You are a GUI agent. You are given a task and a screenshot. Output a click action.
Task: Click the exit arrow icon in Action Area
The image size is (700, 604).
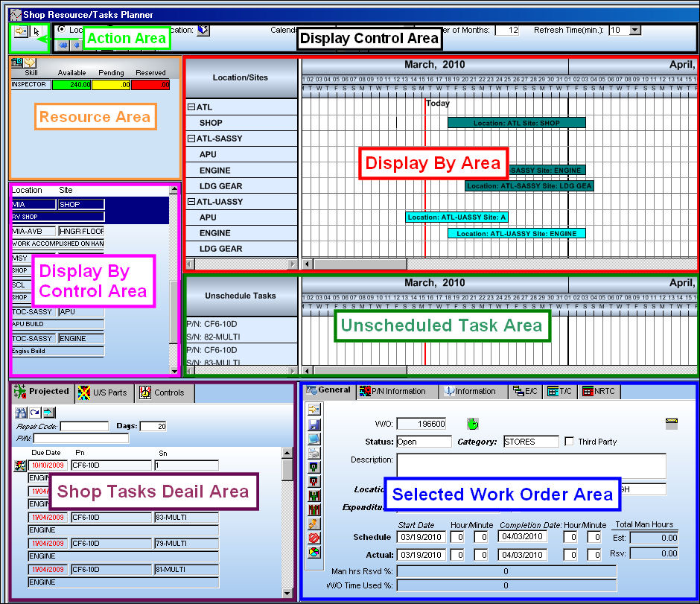[21, 31]
